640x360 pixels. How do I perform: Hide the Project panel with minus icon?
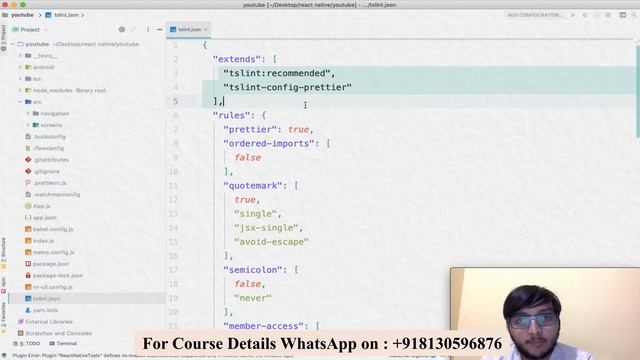point(160,29)
